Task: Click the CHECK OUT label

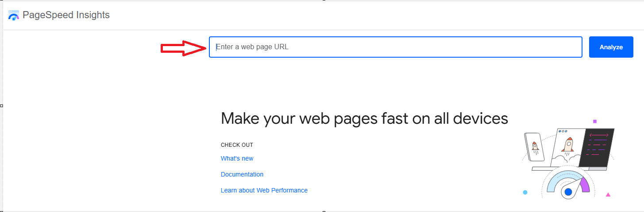Action: point(237,145)
